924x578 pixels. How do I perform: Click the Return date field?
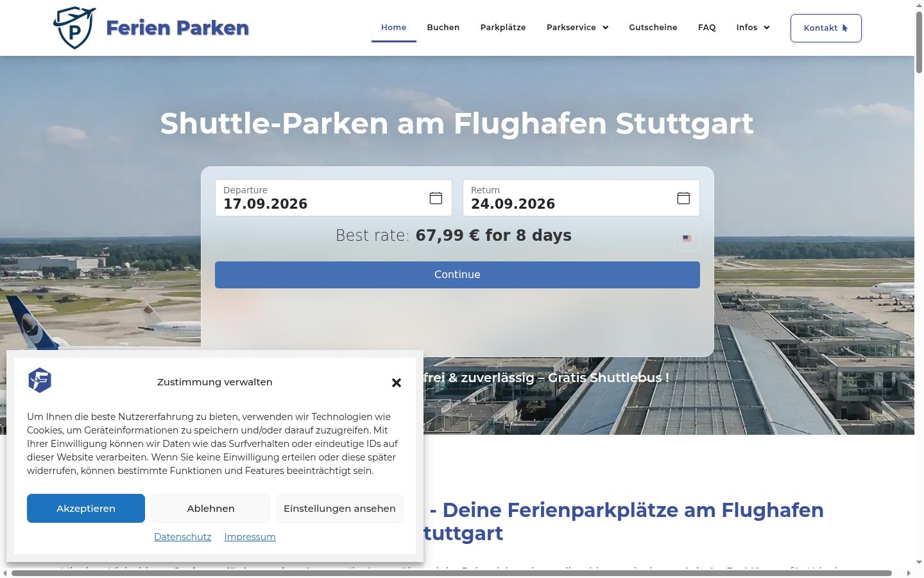coord(581,198)
